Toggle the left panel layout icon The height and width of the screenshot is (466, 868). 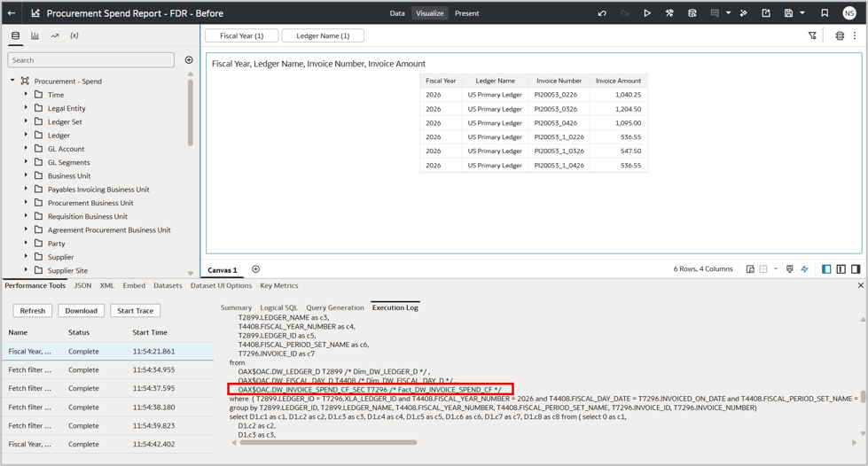point(826,269)
